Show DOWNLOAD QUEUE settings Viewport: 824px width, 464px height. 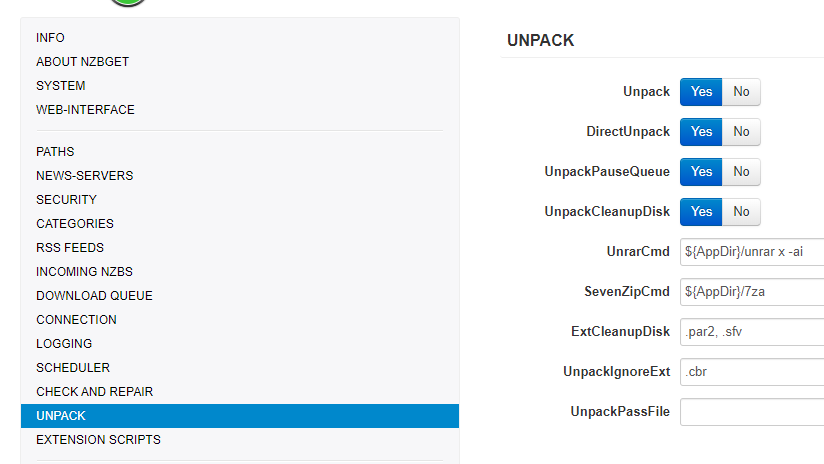[x=94, y=296]
